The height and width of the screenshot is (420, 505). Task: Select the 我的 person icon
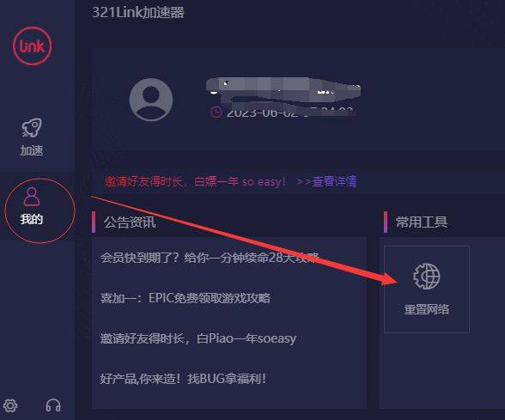32,197
